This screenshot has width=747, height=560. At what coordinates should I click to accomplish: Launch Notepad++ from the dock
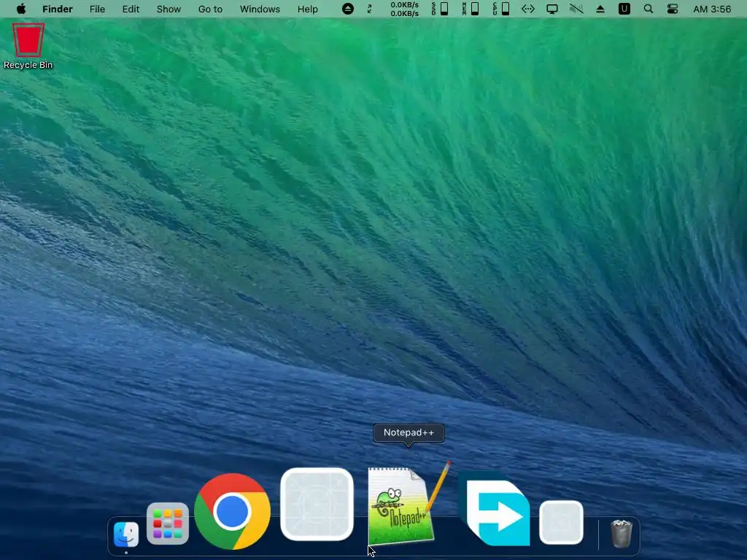pyautogui.click(x=409, y=503)
